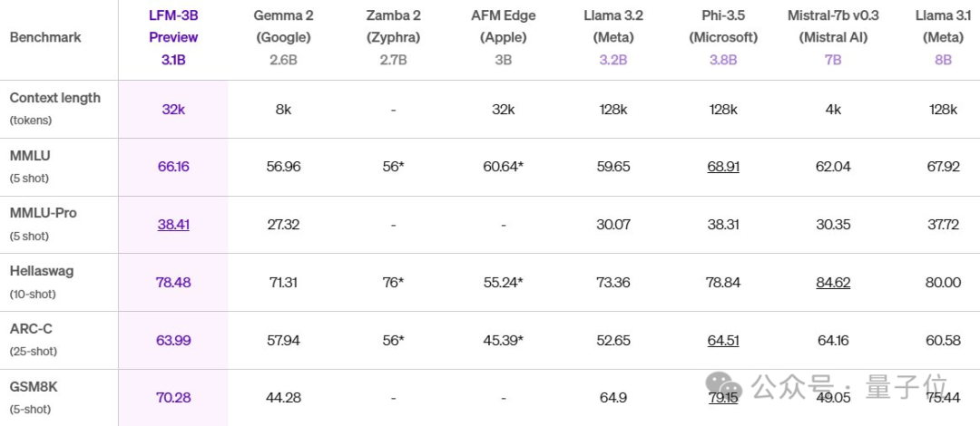980x426 pixels.
Task: Click the LFM-3B 32k context length cell
Action: click(173, 109)
